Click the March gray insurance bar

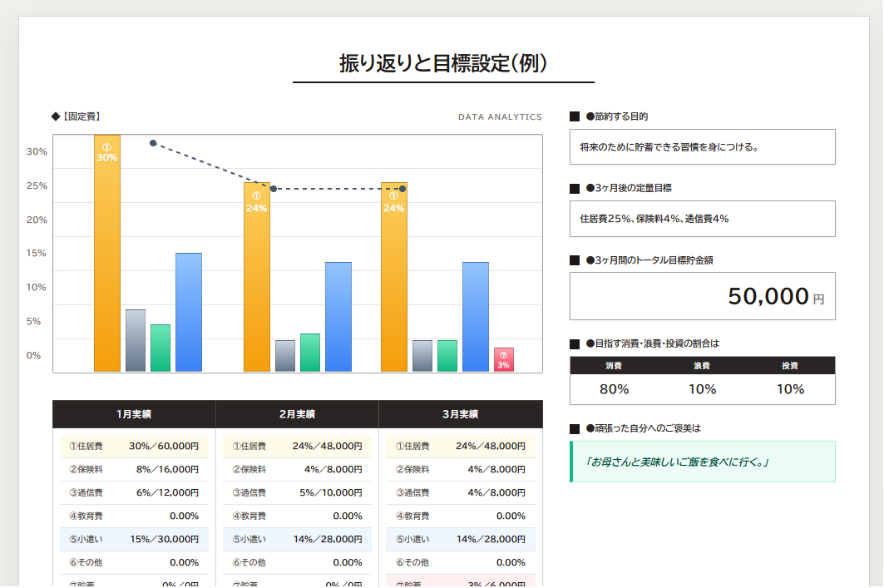tap(422, 355)
